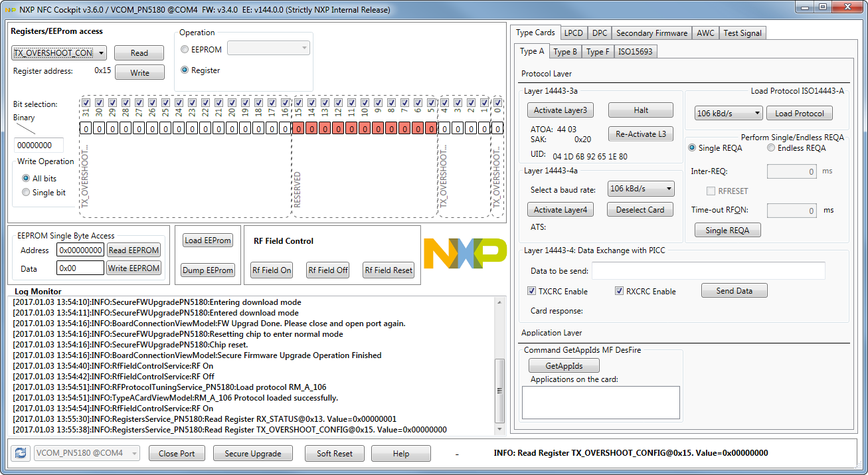Click the NFC Cockpit title bar icon
Screen dimensions: 868x475
[9, 10]
